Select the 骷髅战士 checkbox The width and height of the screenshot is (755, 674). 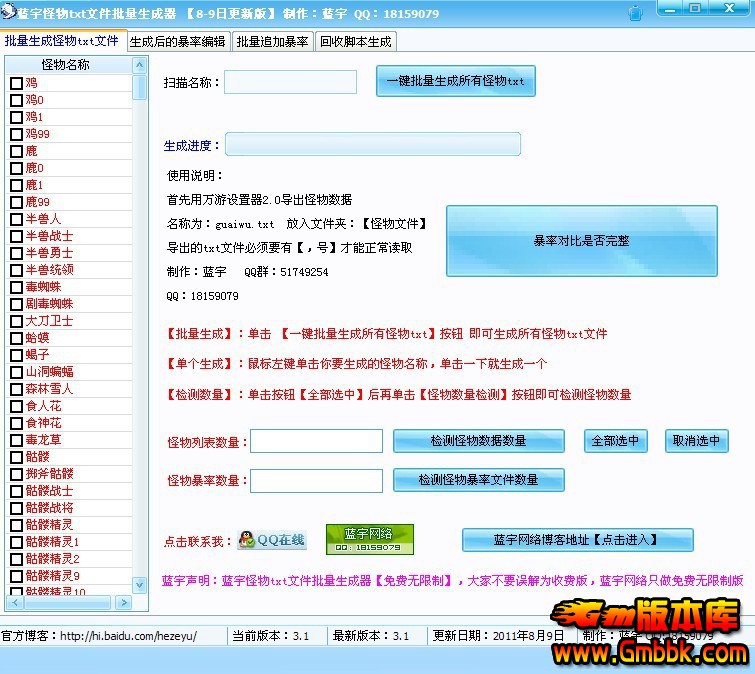[x=16, y=492]
